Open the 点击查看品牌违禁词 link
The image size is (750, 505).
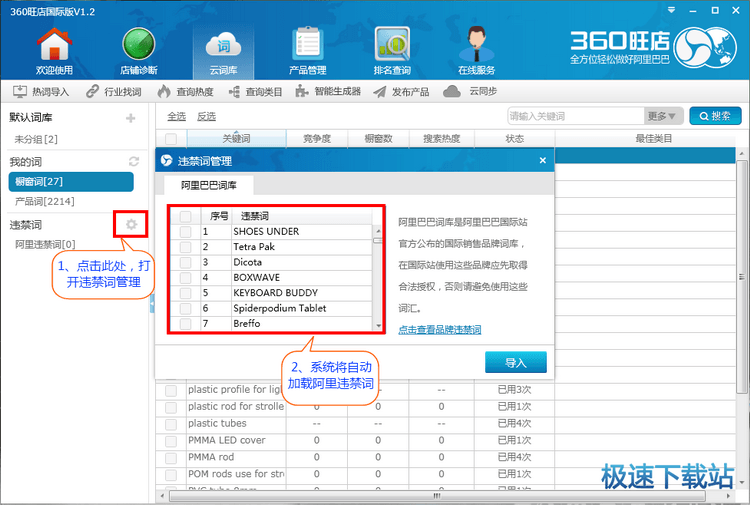tap(440, 329)
